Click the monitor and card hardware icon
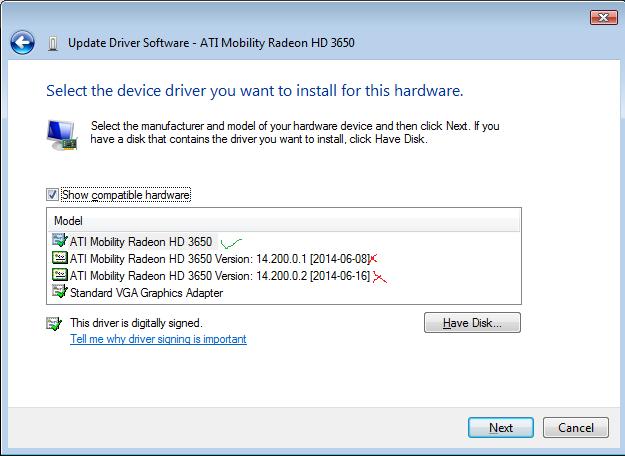This screenshot has width=625, height=456. click(62, 135)
